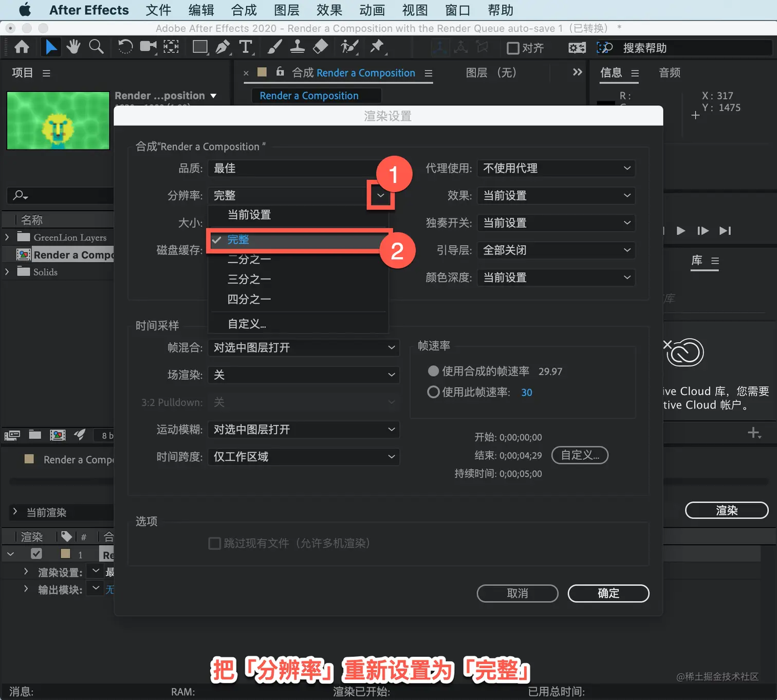Choose 三分之一 in resolution list
777x700 pixels.
coord(298,279)
